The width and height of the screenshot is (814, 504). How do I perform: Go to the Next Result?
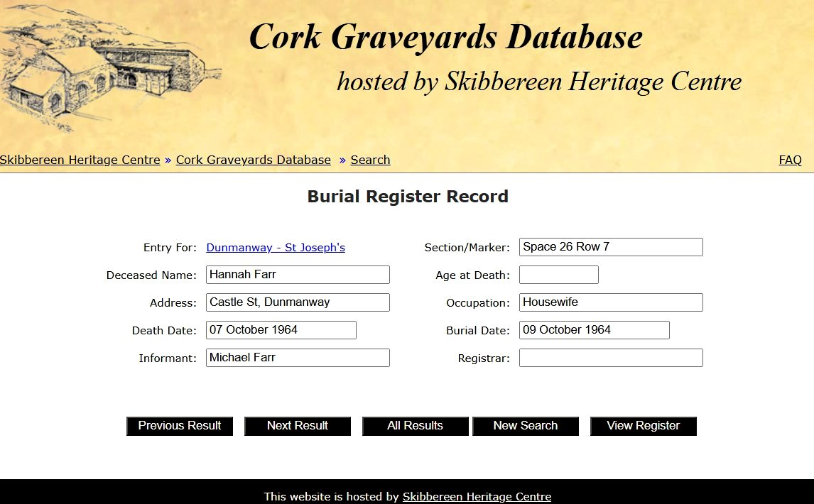coord(298,426)
